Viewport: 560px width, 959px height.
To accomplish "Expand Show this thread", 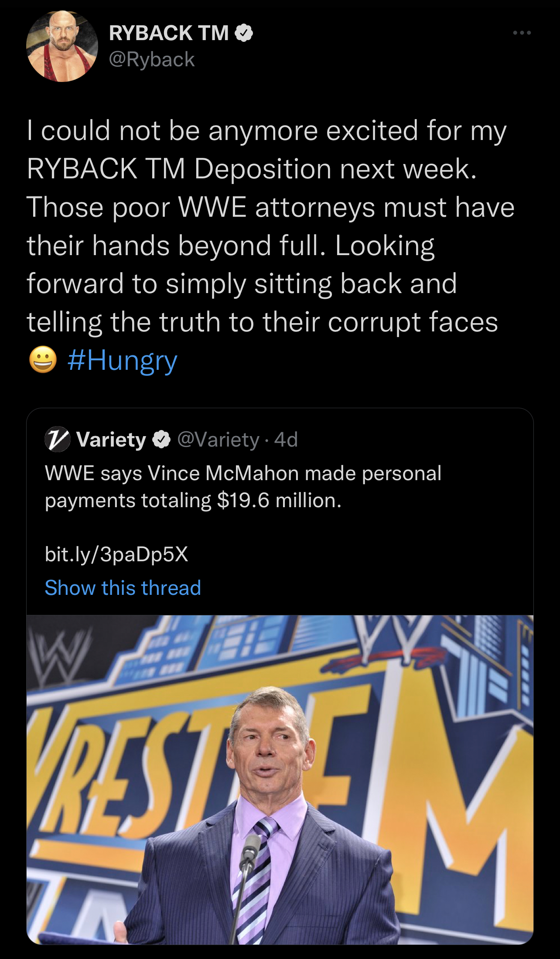I will [123, 588].
